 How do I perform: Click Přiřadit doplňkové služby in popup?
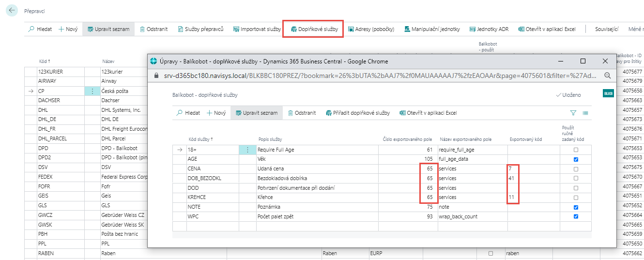357,113
